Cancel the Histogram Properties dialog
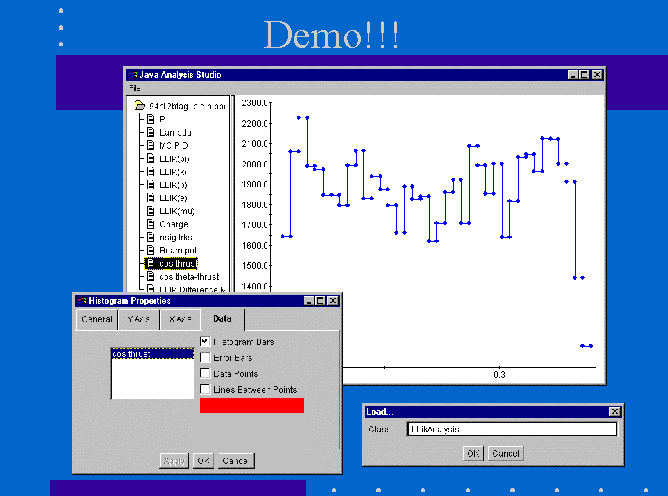This screenshot has height=496, width=668. click(x=236, y=461)
